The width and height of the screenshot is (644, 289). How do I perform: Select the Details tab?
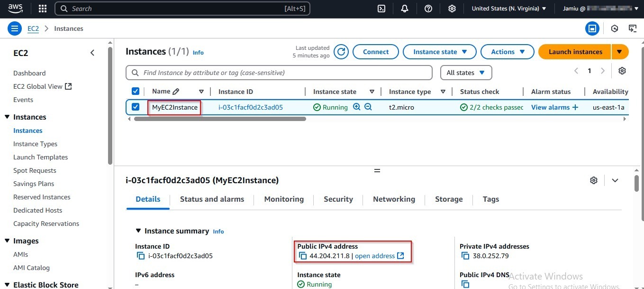tap(148, 199)
